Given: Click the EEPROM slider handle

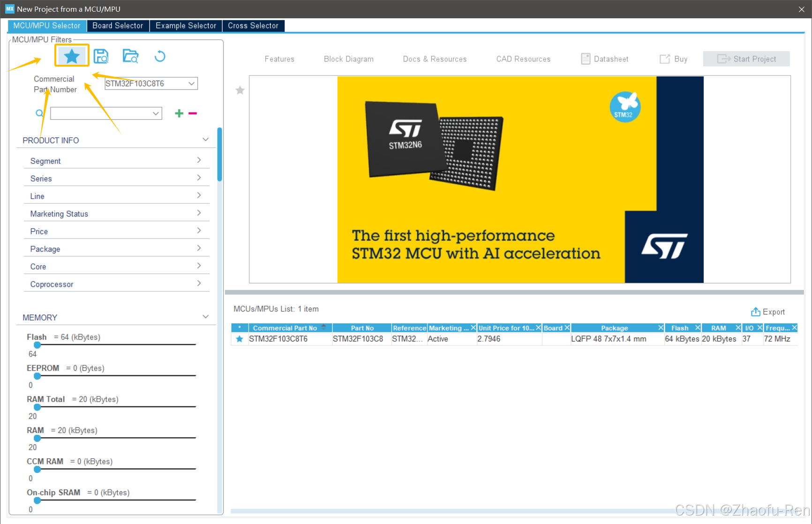Looking at the screenshot, I should (x=38, y=376).
